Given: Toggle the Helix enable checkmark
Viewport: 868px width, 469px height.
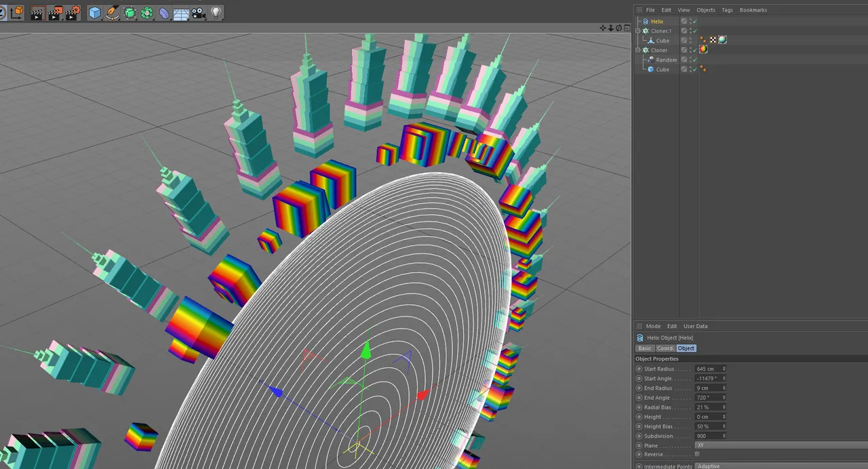Looking at the screenshot, I should point(695,22).
